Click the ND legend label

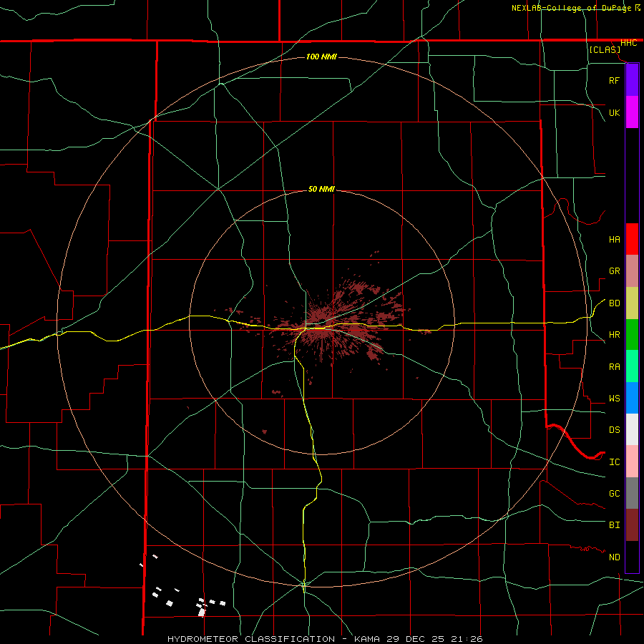pos(614,557)
